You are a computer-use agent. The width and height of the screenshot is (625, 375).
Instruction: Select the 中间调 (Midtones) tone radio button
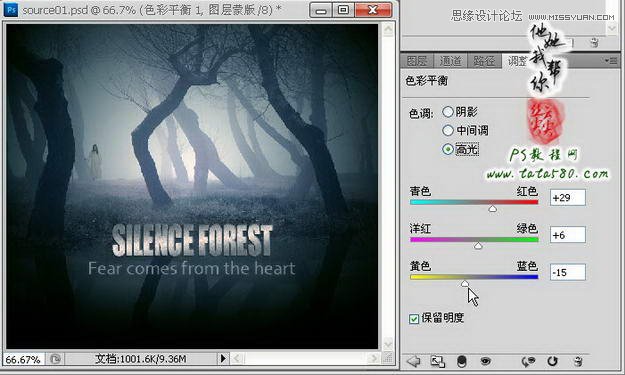448,130
